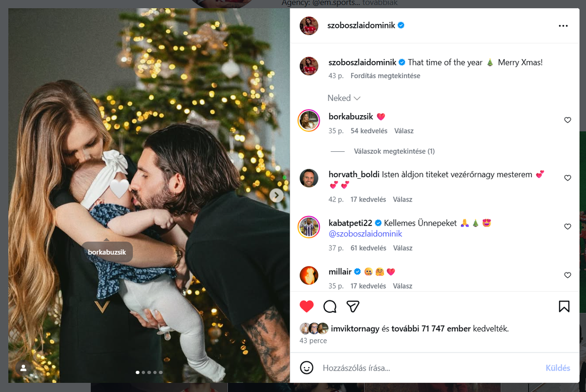Screen dimensions: 586x392
Task: Open the three-dot more options menu
Action: (563, 26)
